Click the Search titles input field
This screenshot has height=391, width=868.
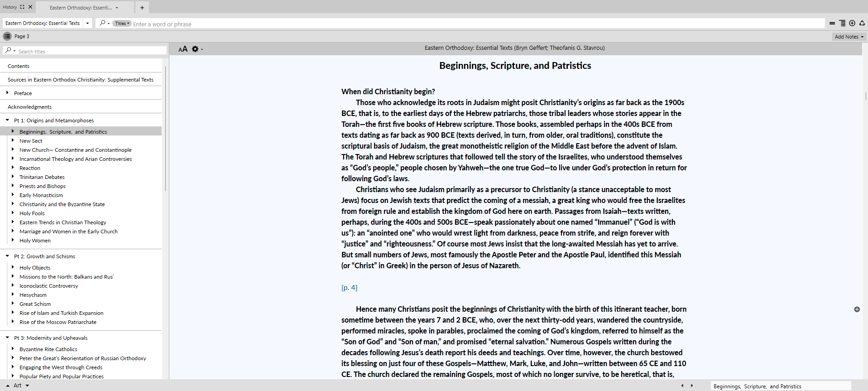[x=91, y=51]
